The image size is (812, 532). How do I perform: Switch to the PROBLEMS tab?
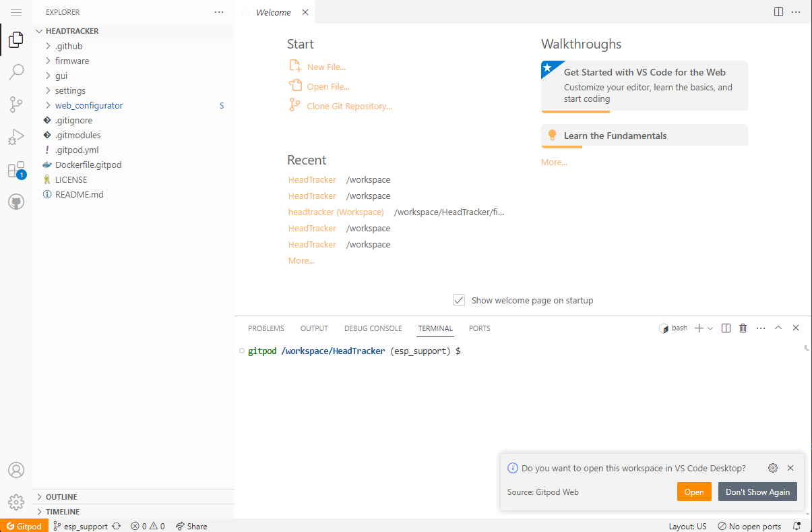click(266, 328)
